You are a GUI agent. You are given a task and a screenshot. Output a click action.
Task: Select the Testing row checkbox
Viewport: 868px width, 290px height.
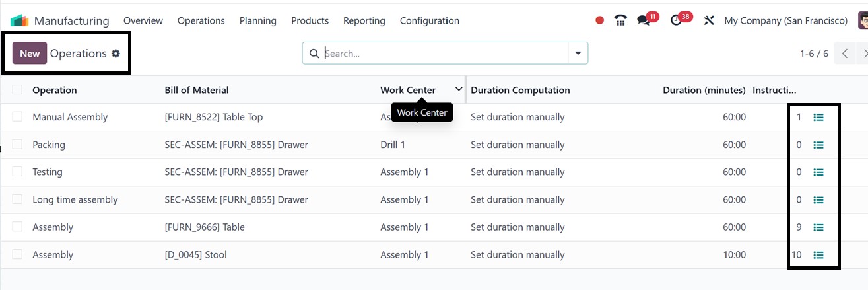coord(17,172)
